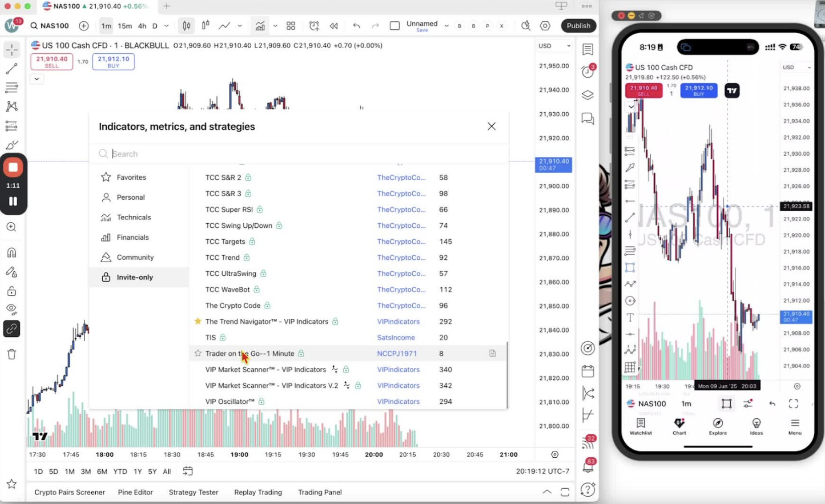Viewport: 825px width, 504px height.
Task: Open the Explore tab on phone app
Action: (718, 426)
